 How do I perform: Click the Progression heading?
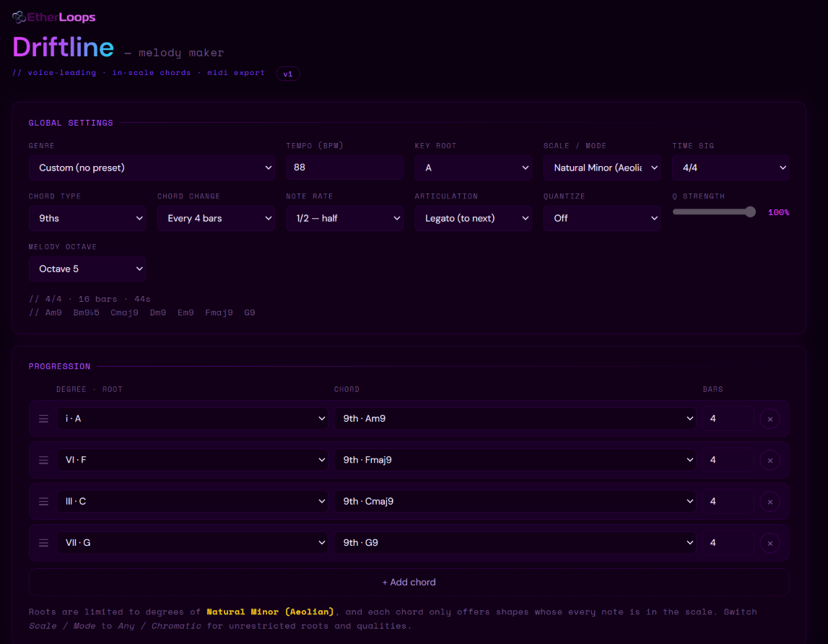click(60, 366)
